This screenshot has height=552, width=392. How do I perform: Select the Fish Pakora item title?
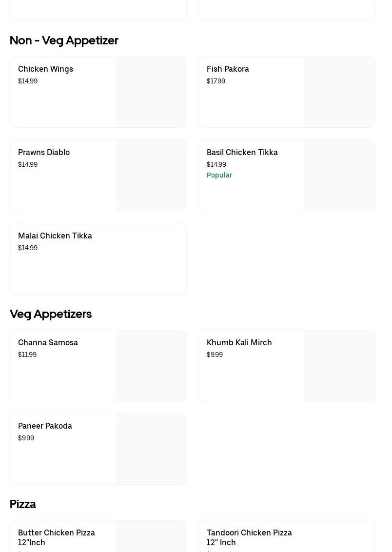pyautogui.click(x=228, y=69)
